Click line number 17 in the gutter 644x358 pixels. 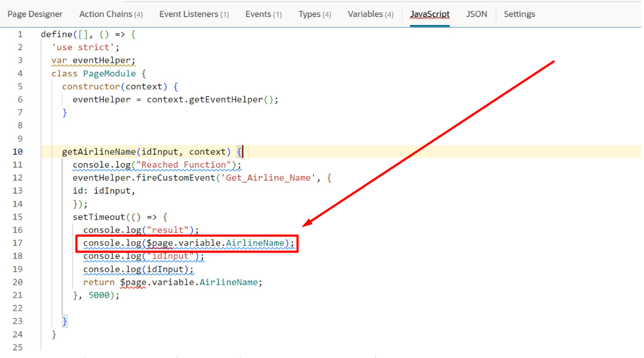(x=18, y=243)
